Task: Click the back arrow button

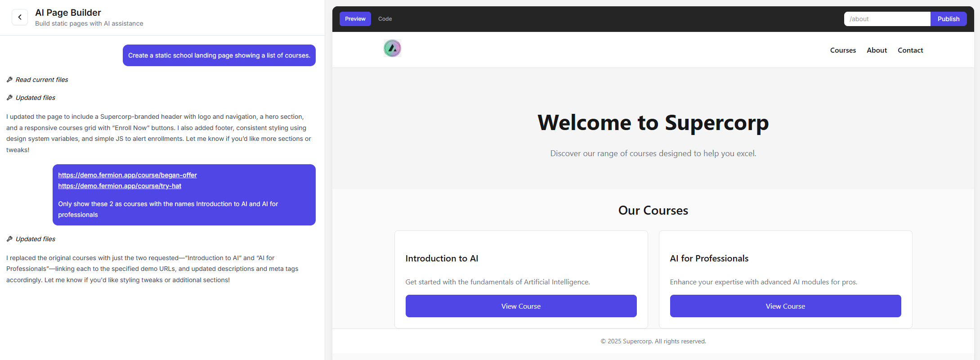Action: [x=20, y=17]
